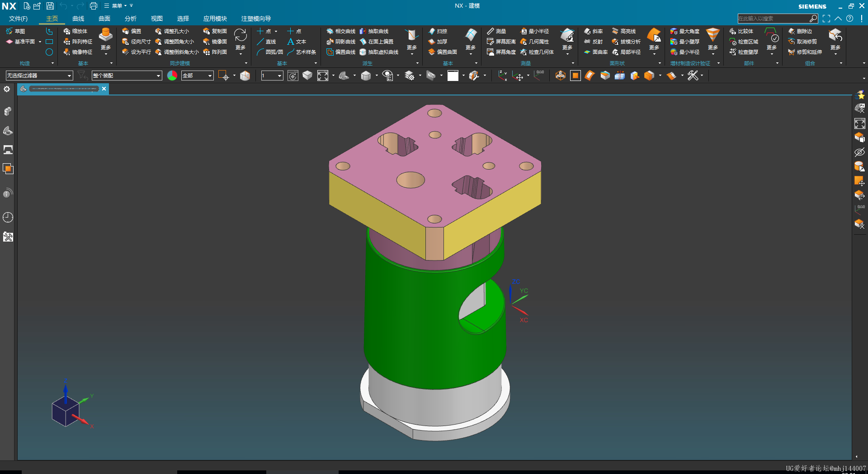Open the 全部 layer filter dropdown

[x=197, y=76]
